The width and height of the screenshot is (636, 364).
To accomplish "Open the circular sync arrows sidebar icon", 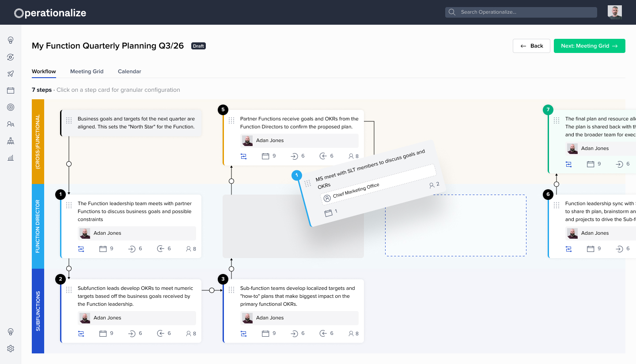I will 11,57.
